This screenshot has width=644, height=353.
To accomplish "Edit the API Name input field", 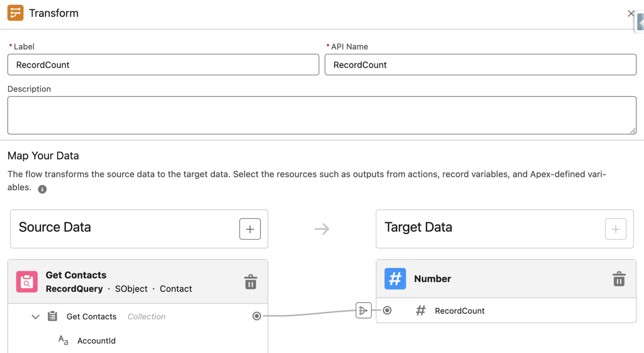I will pyautogui.click(x=480, y=65).
